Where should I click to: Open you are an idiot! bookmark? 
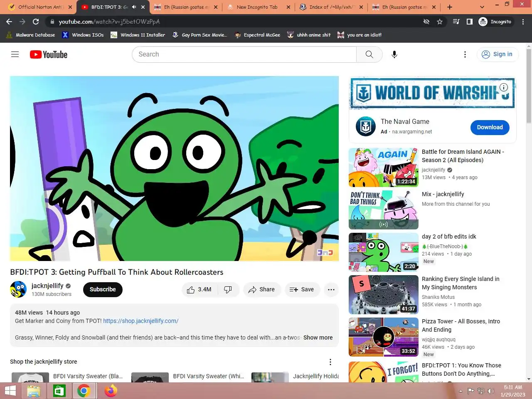tap(360, 35)
